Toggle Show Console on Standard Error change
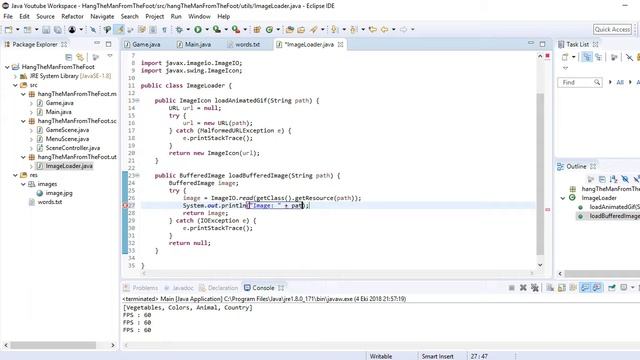This screenshot has height=360, width=640. (597, 288)
